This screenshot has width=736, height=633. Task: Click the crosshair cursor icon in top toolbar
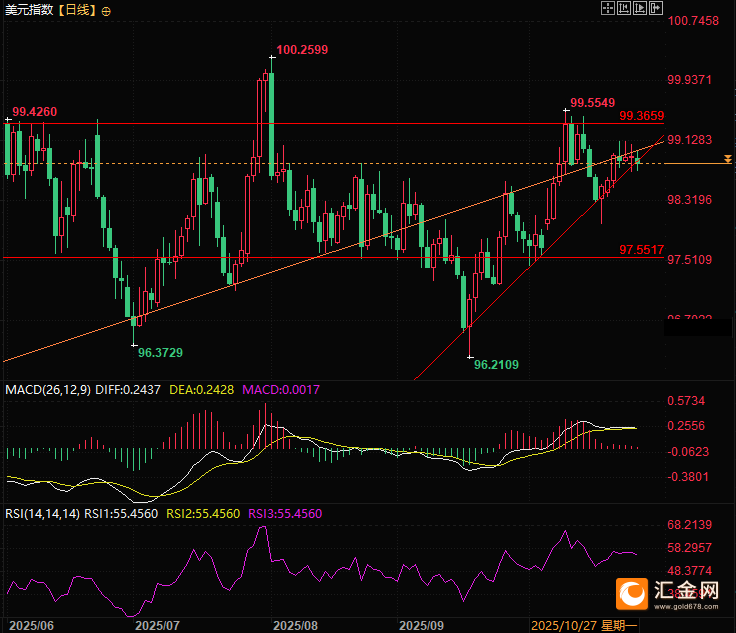coord(607,8)
